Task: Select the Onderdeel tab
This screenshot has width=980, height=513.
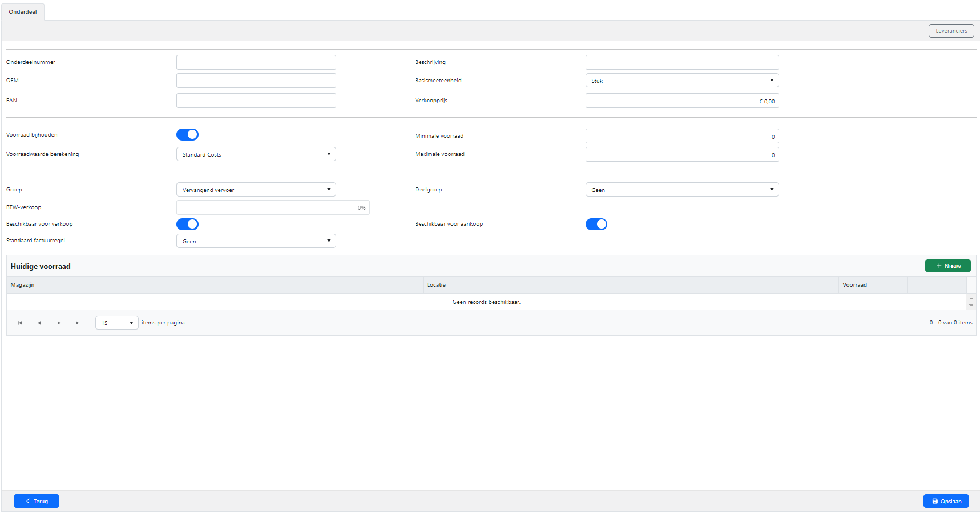Action: (x=23, y=12)
